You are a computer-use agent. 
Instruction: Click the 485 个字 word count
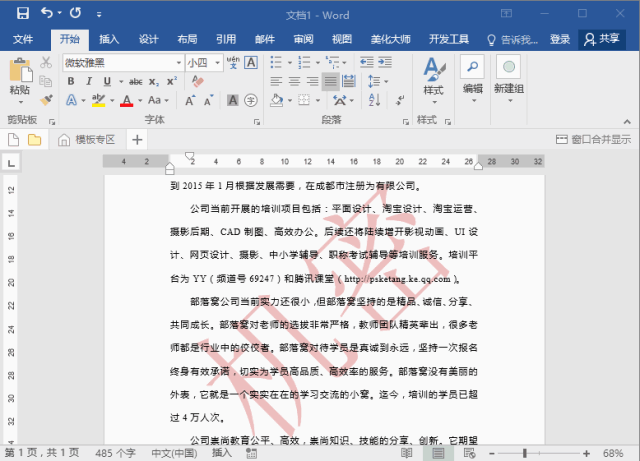116,453
